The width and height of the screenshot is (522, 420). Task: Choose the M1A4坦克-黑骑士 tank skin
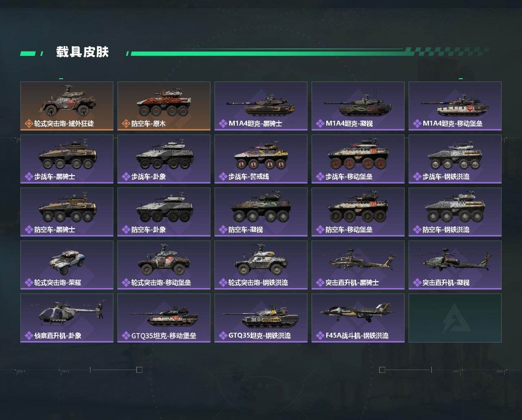click(261, 106)
